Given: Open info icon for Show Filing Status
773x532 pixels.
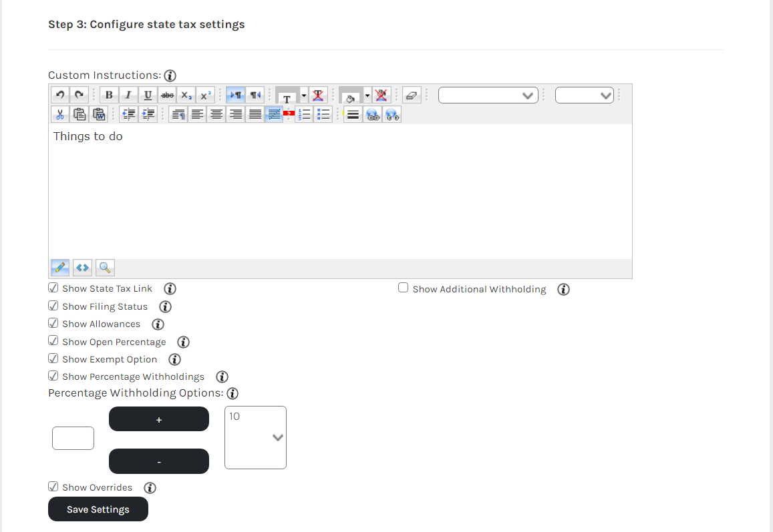Looking at the screenshot, I should [x=165, y=307].
